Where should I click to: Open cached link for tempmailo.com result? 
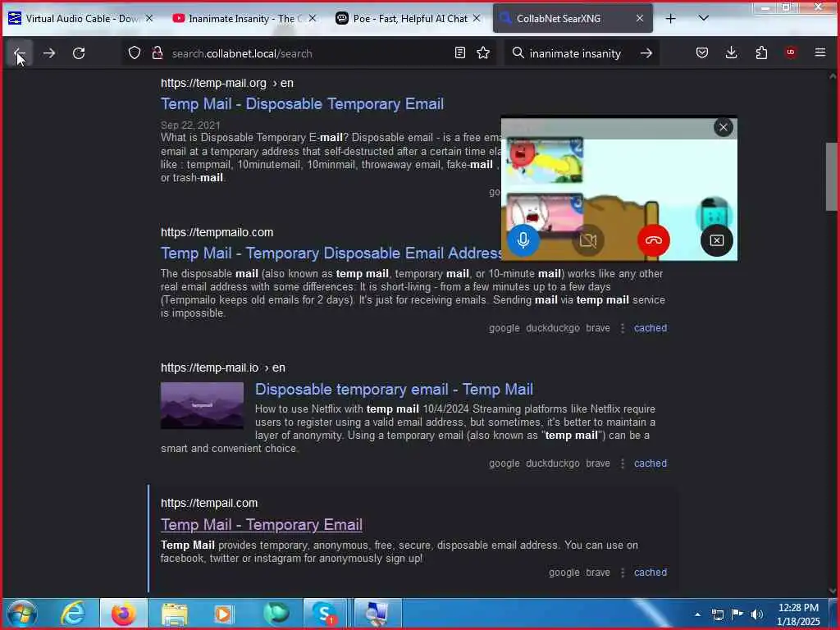[x=651, y=328]
